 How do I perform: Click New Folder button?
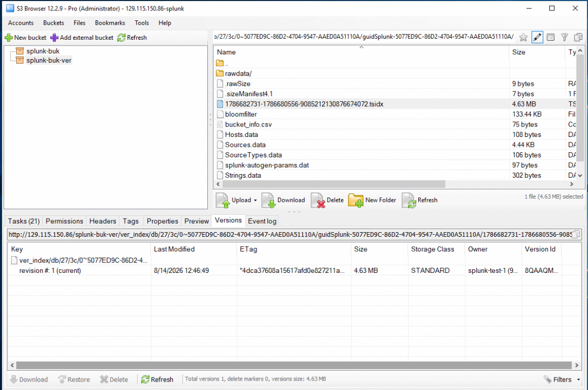372,200
